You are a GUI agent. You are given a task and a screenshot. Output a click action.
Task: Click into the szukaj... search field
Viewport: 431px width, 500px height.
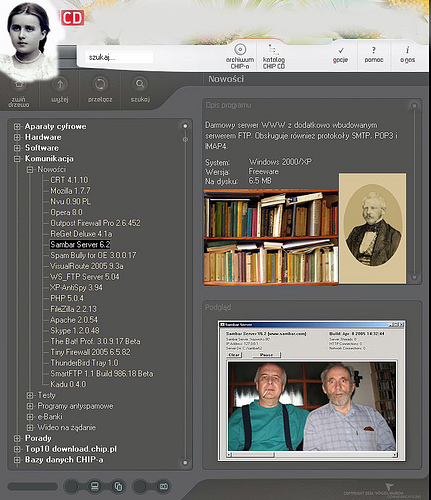pos(119,57)
